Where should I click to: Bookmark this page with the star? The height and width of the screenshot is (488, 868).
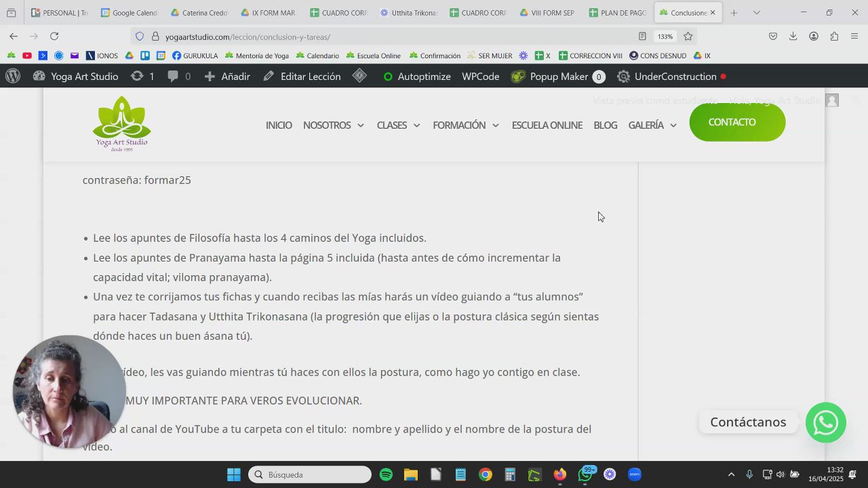(x=688, y=37)
